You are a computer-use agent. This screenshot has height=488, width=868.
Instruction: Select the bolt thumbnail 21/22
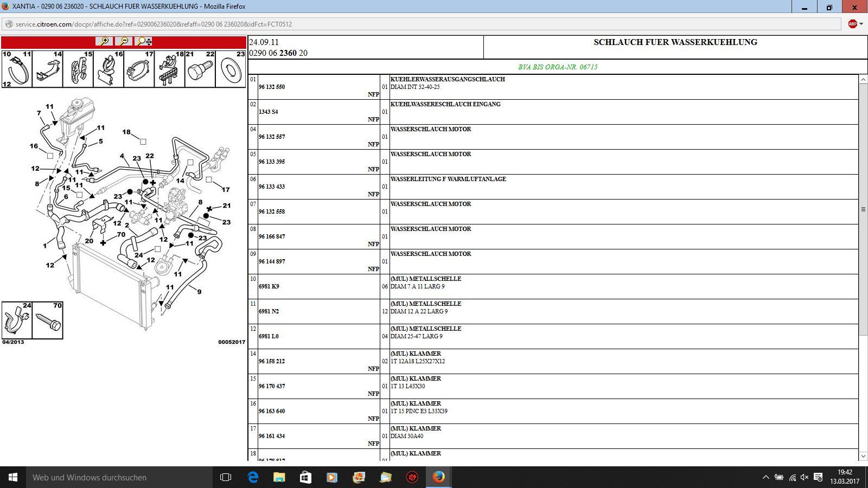[200, 69]
